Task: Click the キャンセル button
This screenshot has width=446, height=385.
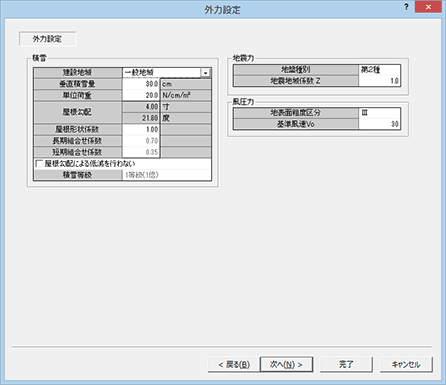Action: click(406, 365)
